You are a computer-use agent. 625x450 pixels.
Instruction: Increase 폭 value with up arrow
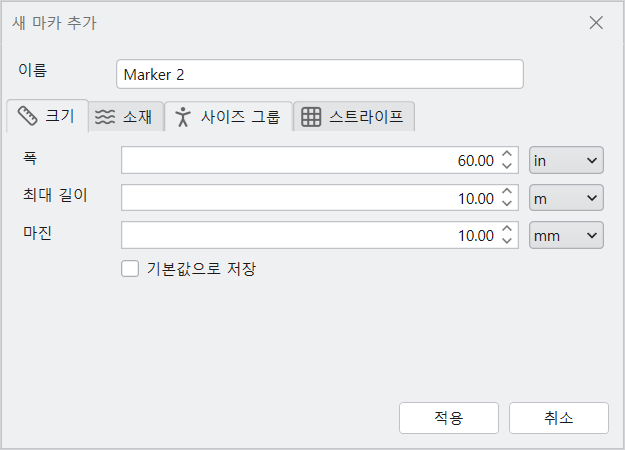[507, 154]
